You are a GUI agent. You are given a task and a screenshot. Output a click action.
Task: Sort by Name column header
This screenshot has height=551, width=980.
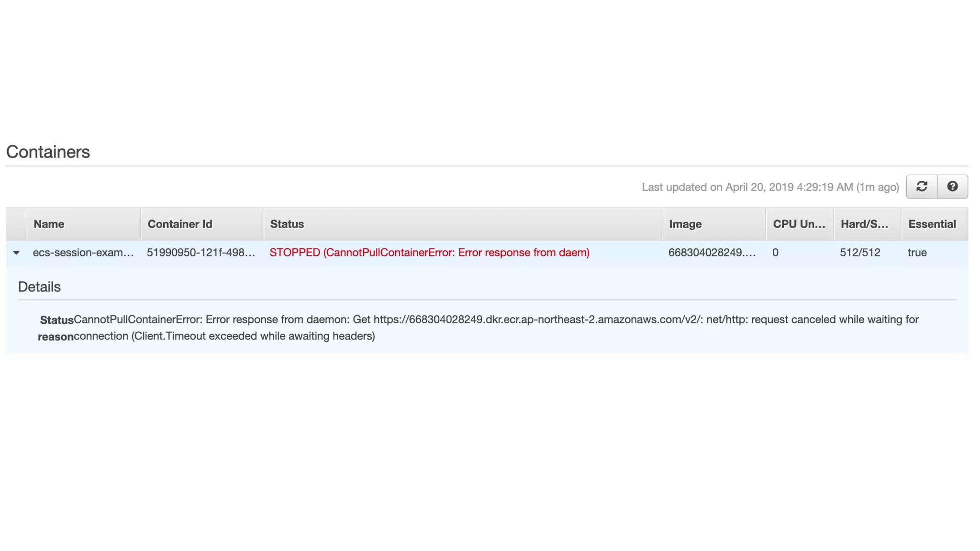point(49,224)
